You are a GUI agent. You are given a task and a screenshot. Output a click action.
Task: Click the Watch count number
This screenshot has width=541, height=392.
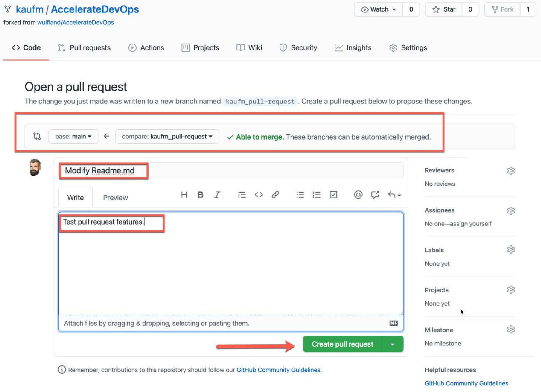pos(411,9)
